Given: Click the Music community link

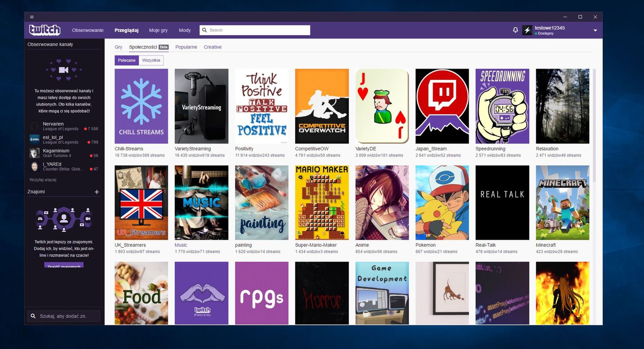Looking at the screenshot, I should click(x=181, y=245).
